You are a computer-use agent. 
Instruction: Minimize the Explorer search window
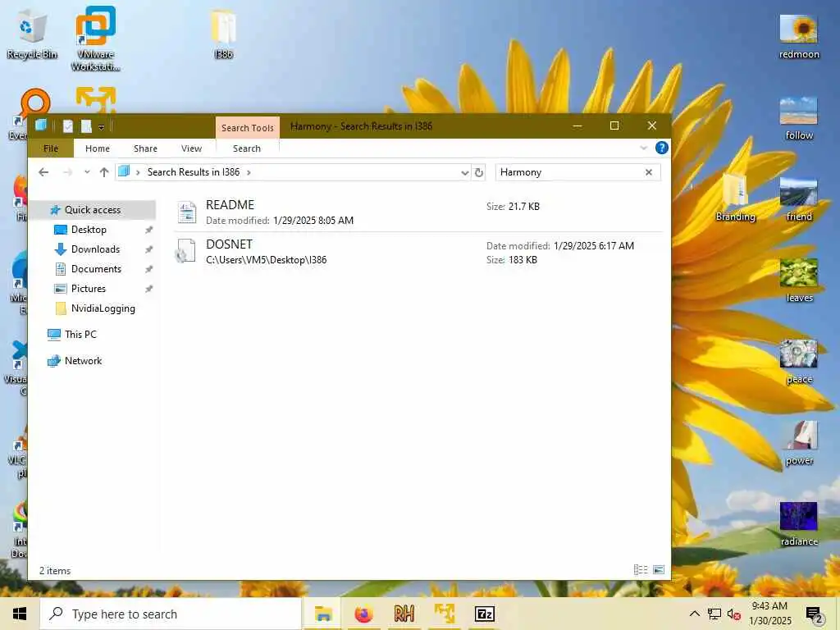point(577,126)
